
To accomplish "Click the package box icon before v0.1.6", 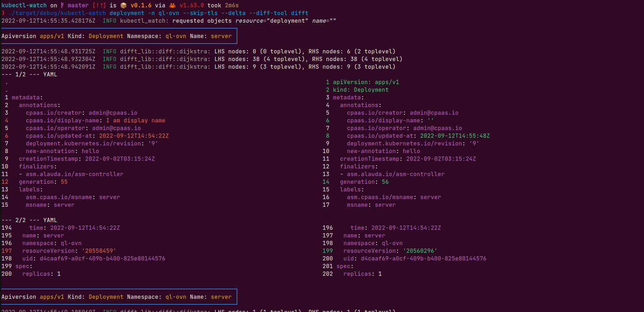I will [124, 5].
